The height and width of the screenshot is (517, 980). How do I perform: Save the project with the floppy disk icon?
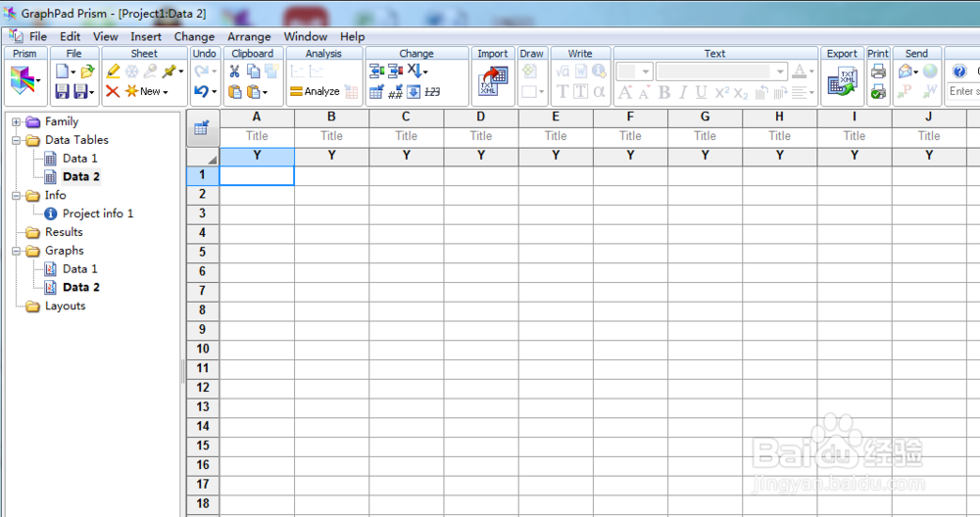click(x=62, y=91)
